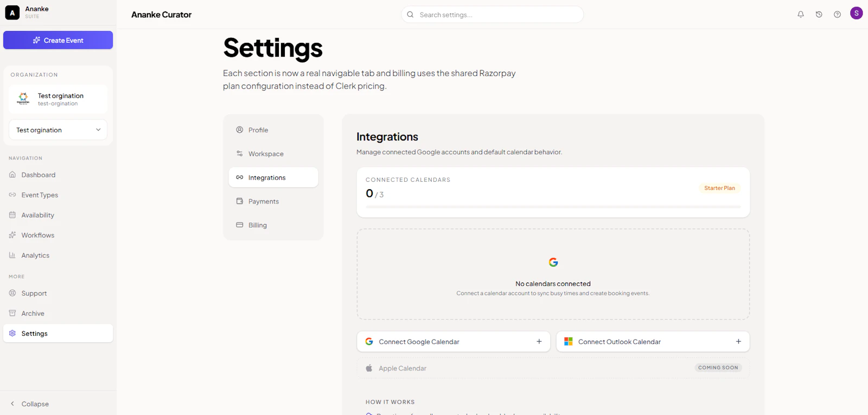Click the notifications bell icon
This screenshot has width=868, height=415.
pyautogui.click(x=801, y=15)
